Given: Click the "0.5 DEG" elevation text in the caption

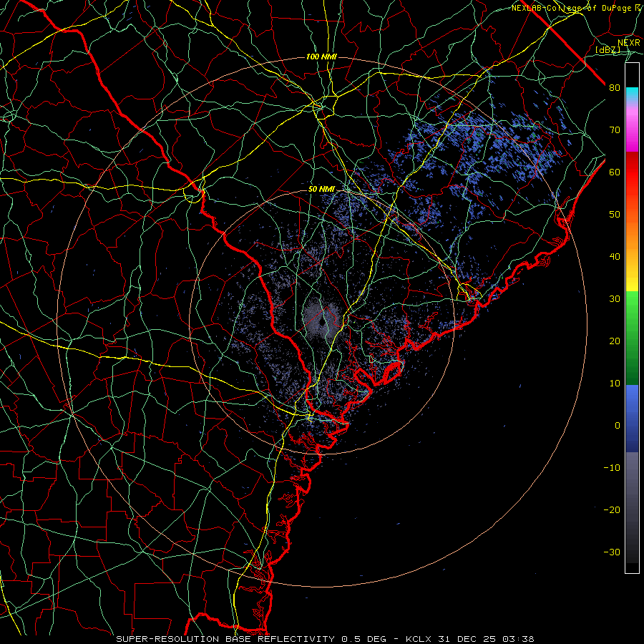Looking at the screenshot, I should (364, 639).
